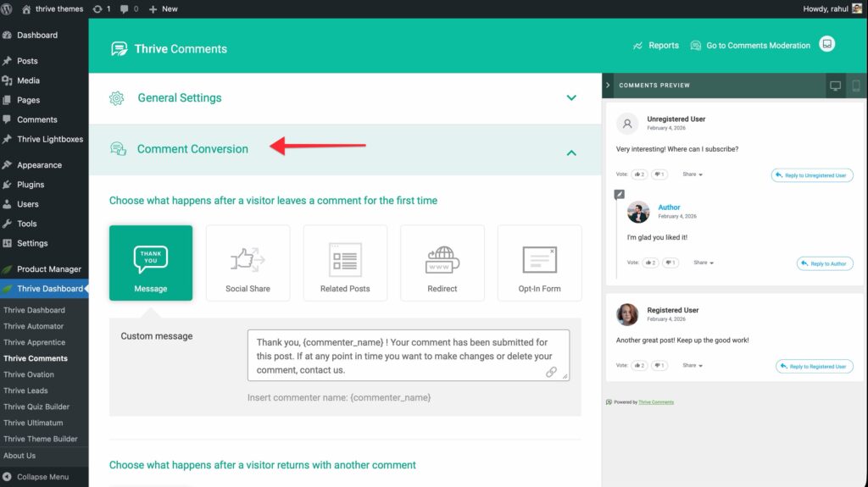The image size is (868, 487).
Task: Select the Redirect option tile
Action: tap(442, 263)
